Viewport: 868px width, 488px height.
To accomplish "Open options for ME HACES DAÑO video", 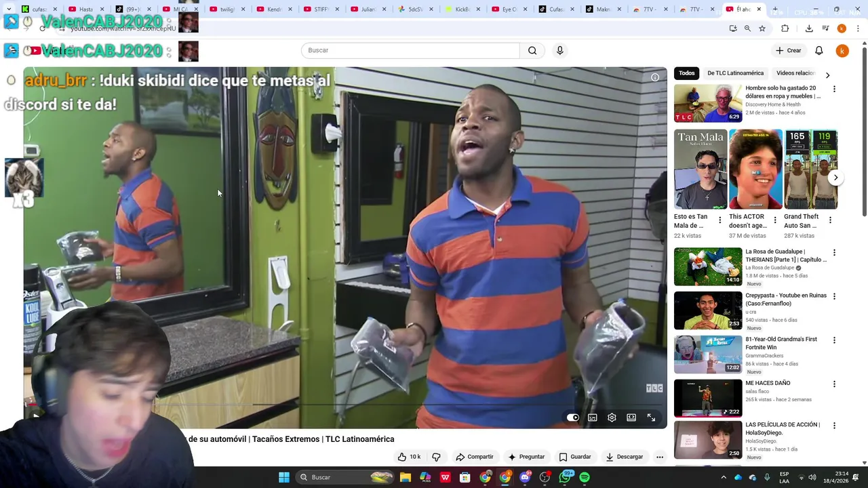I will [x=834, y=384].
